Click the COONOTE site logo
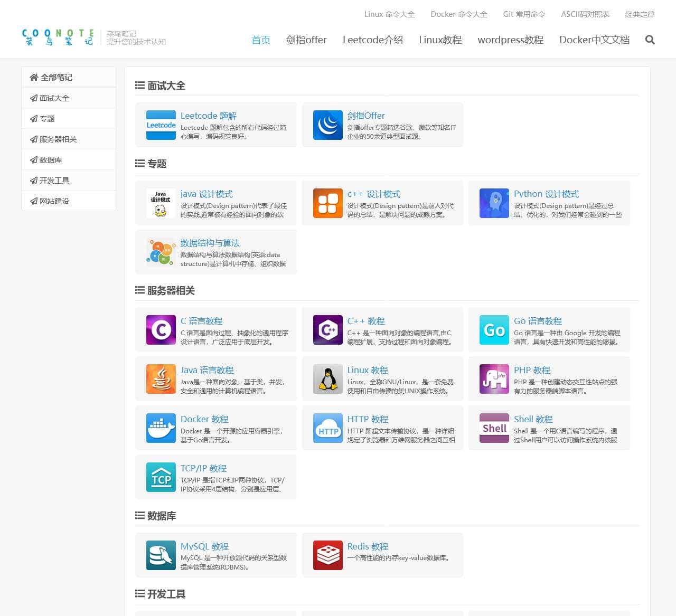Viewport: 676px width, 616px height. tap(58, 37)
